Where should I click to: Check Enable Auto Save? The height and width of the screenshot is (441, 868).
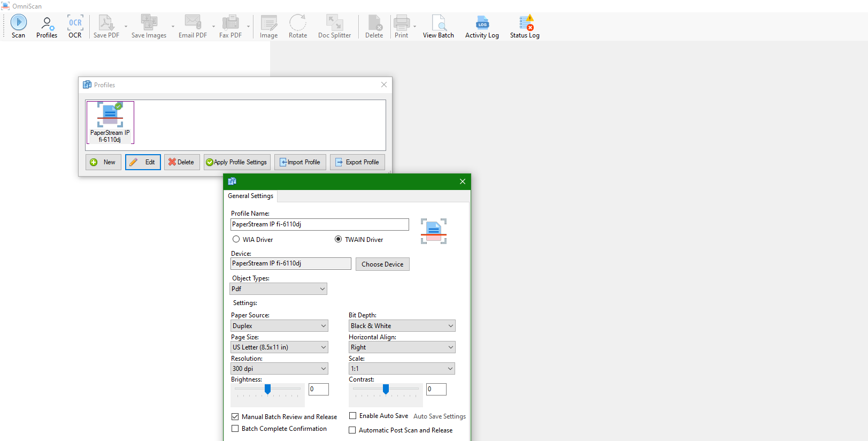(352, 416)
